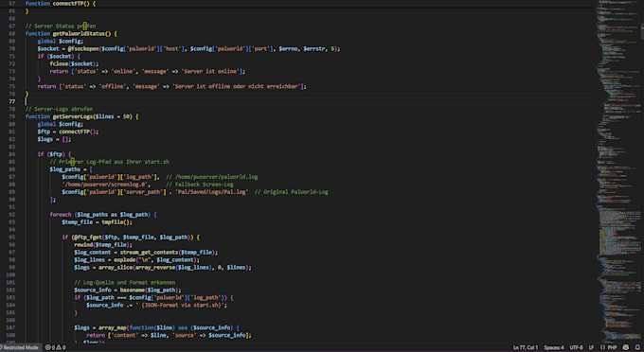The width and height of the screenshot is (644, 352).
Task: Click the '// Server-Logs abrufen' comment
Action: tap(59, 109)
